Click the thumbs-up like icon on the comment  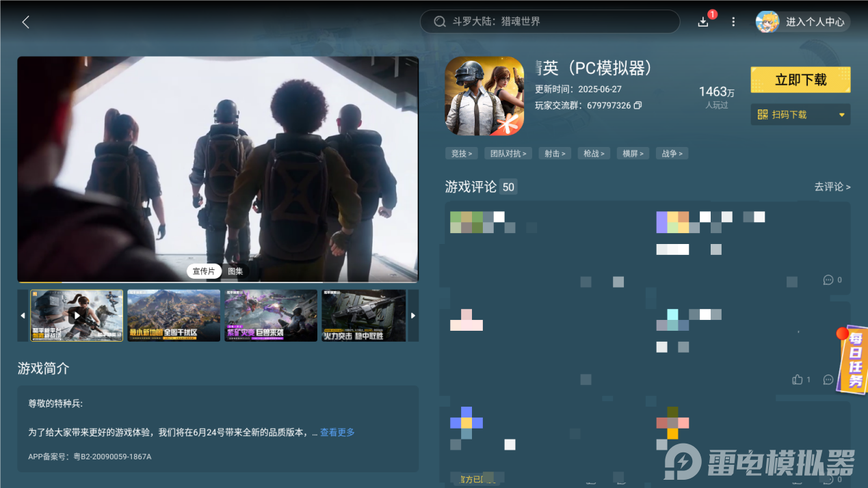click(x=797, y=379)
